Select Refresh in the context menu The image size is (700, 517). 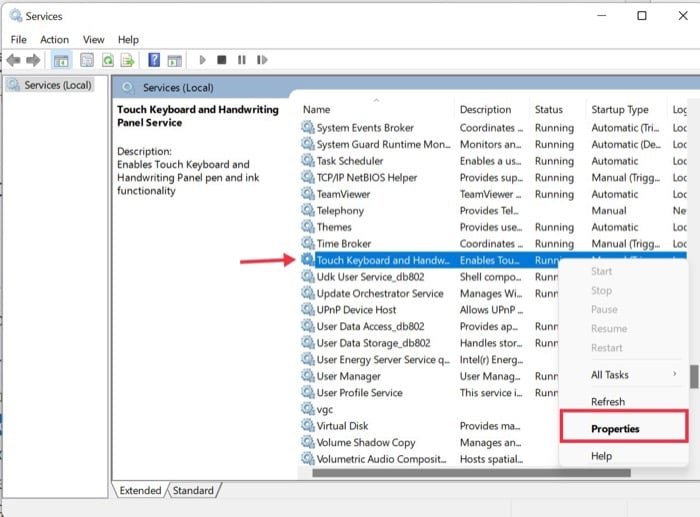click(x=608, y=401)
